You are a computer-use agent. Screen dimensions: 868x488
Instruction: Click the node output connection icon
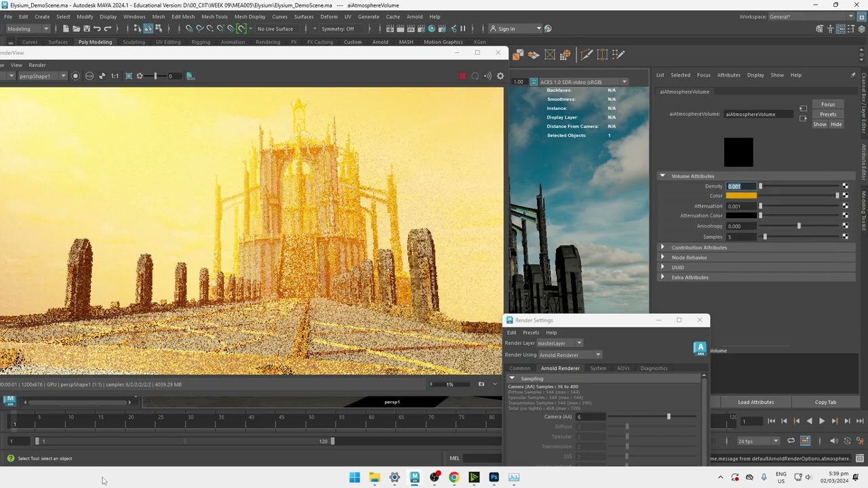[x=803, y=119]
